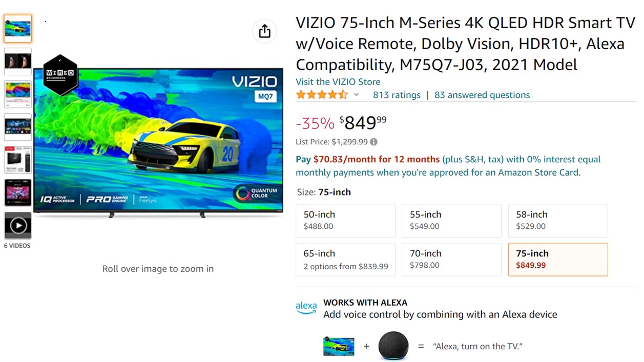The image size is (644, 362).
Task: Open the list price info icon
Action: tap(374, 142)
